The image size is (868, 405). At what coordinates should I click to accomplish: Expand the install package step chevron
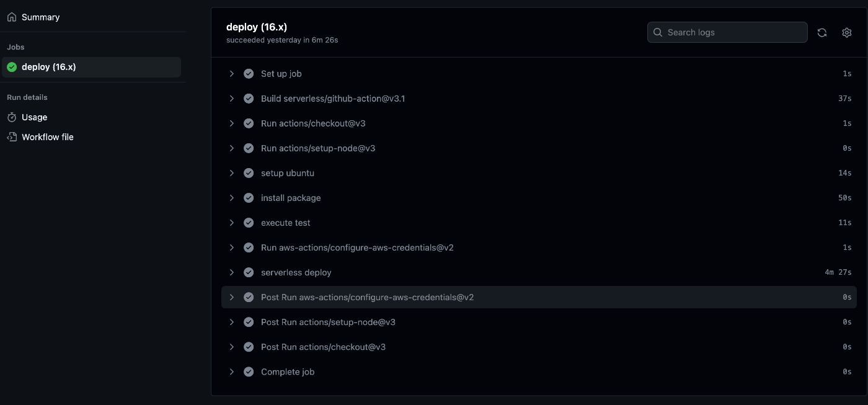pyautogui.click(x=232, y=198)
